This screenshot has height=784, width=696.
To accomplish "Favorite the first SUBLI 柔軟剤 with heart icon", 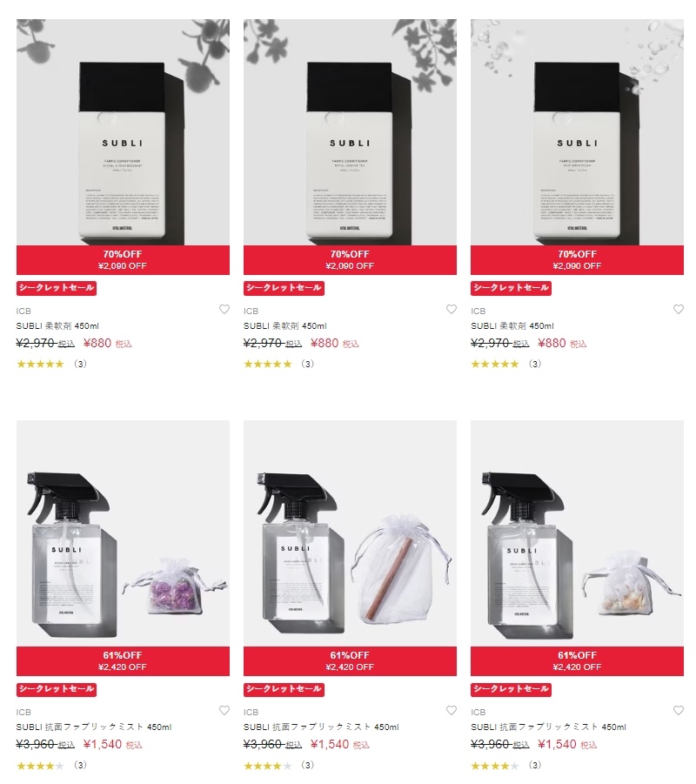I will click(224, 310).
